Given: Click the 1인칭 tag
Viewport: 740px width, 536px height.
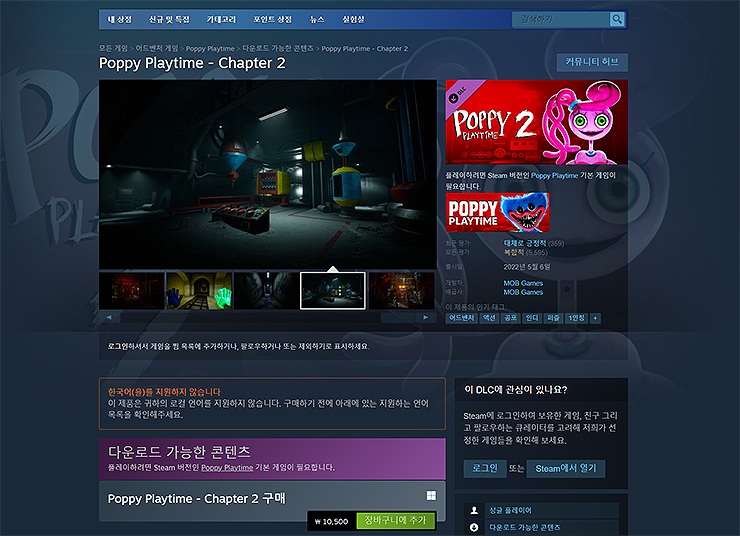Looking at the screenshot, I should pos(576,318).
